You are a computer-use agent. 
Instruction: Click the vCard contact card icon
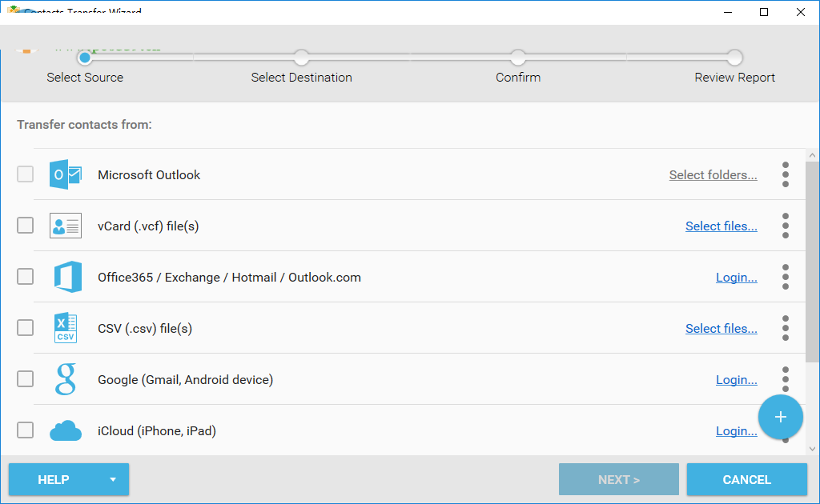[x=66, y=226]
